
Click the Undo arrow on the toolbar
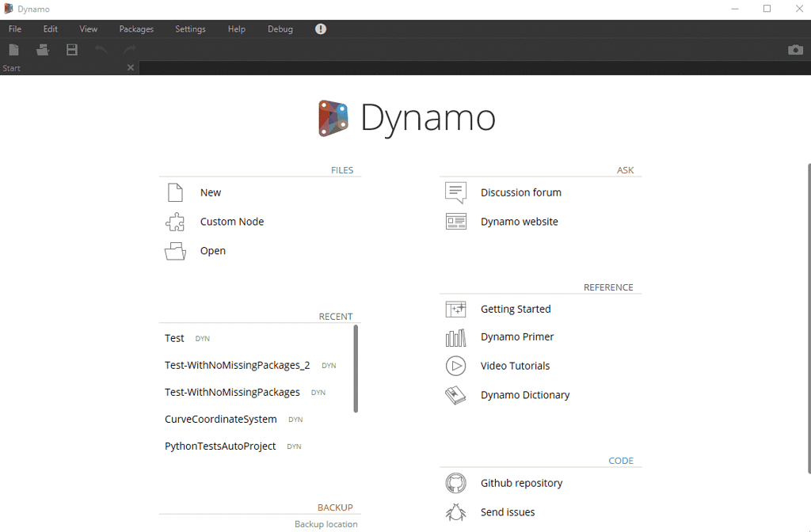101,49
